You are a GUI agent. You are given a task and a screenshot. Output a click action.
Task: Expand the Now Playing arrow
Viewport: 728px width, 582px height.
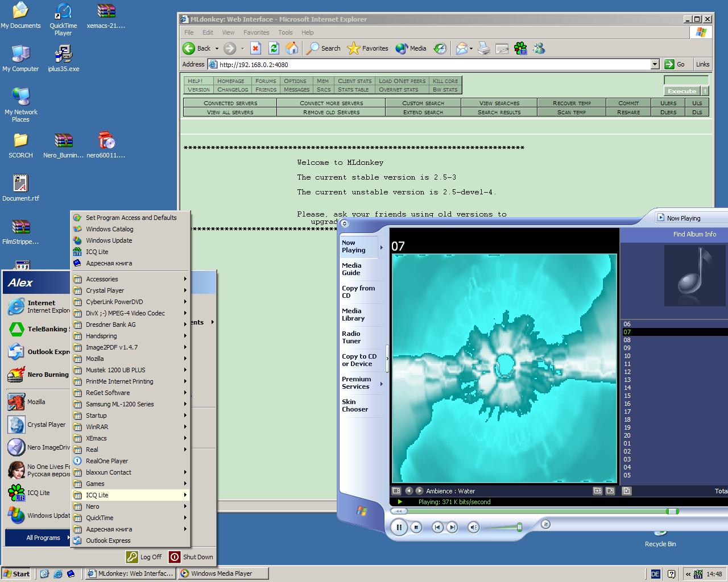click(x=381, y=247)
